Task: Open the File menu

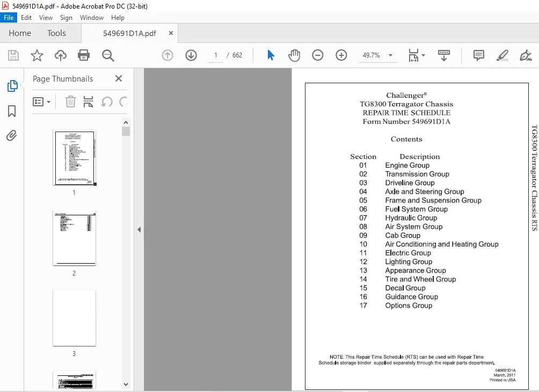Action: tap(9, 18)
